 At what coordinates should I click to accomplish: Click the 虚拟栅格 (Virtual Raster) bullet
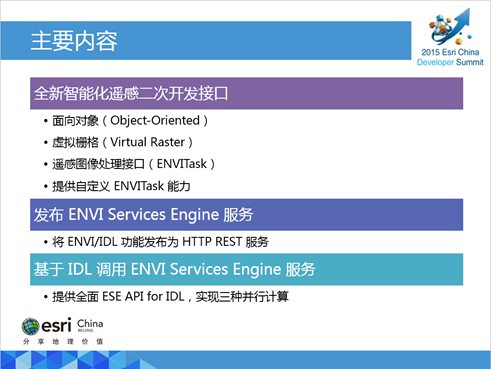tap(118, 142)
